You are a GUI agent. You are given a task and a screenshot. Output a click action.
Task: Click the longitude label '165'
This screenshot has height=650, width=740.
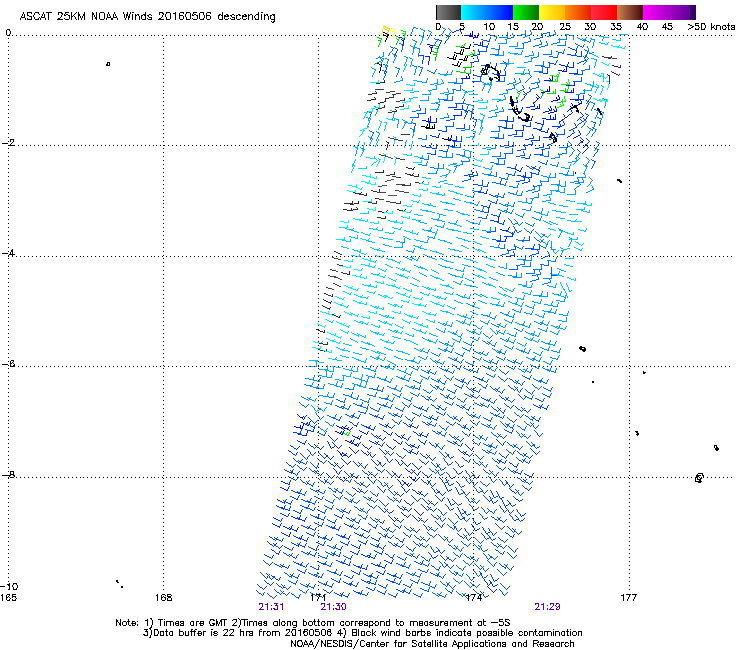coord(8,598)
